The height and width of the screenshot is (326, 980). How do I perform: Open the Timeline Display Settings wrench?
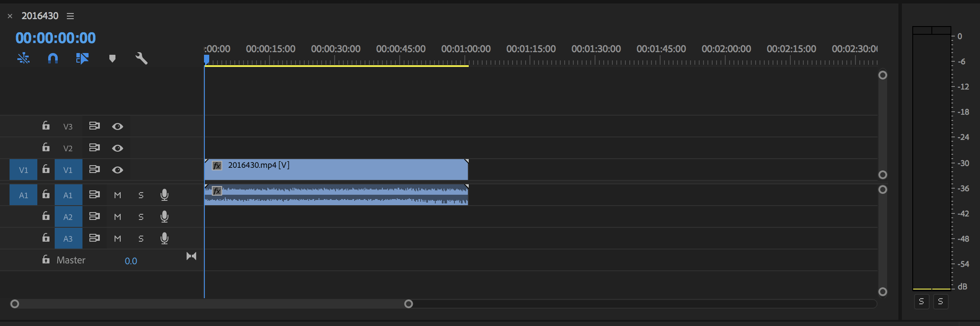coord(141,58)
